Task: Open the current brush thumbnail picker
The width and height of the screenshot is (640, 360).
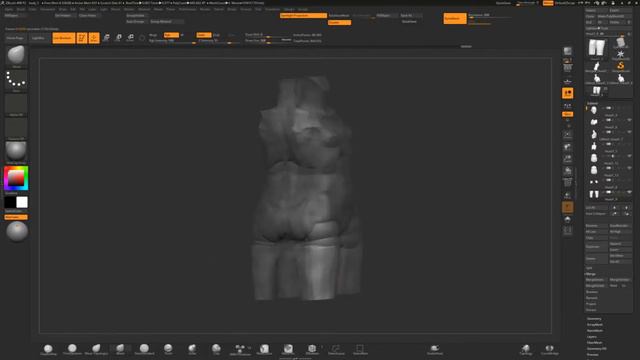Action: pyautogui.click(x=16, y=56)
